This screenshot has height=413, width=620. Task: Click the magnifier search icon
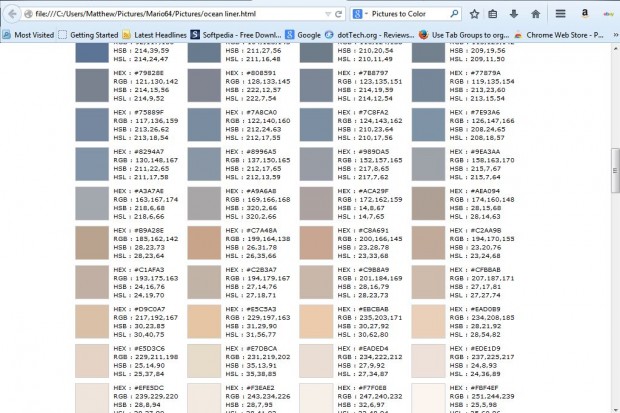[x=454, y=14]
